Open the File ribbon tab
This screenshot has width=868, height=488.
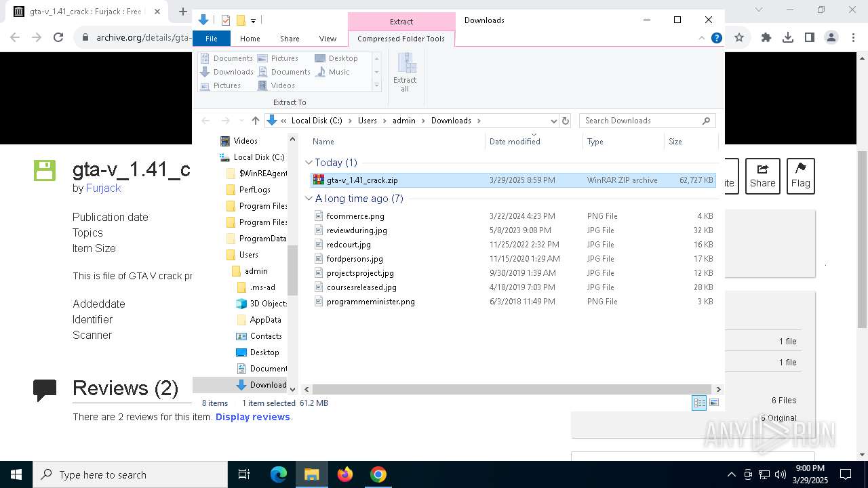click(x=212, y=39)
